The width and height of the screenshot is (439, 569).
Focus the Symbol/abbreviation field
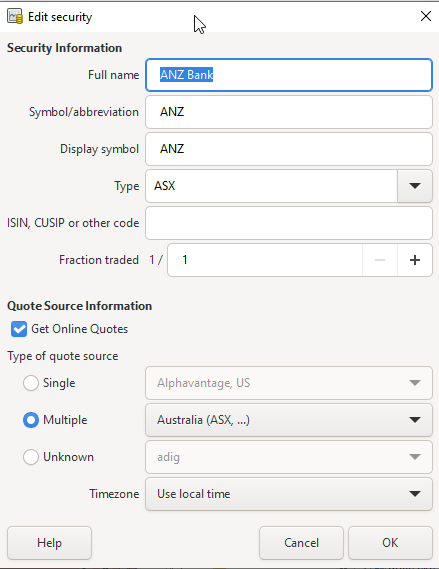[289, 112]
